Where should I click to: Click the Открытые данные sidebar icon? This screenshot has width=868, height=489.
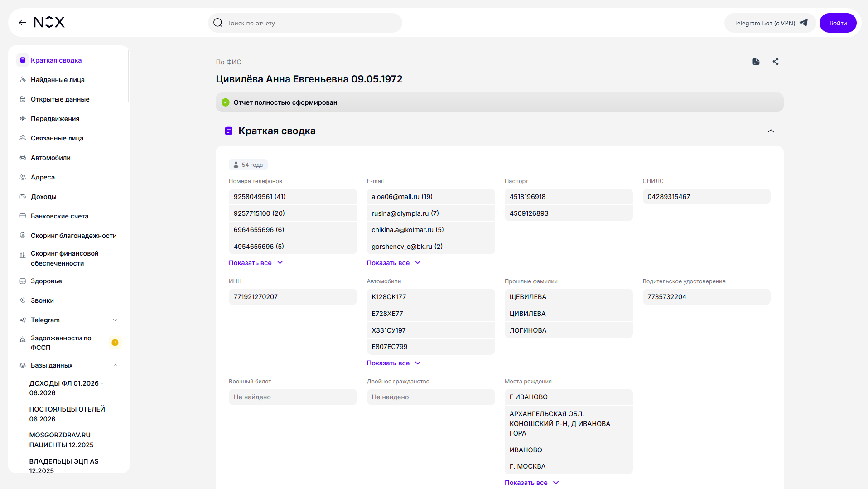[23, 99]
